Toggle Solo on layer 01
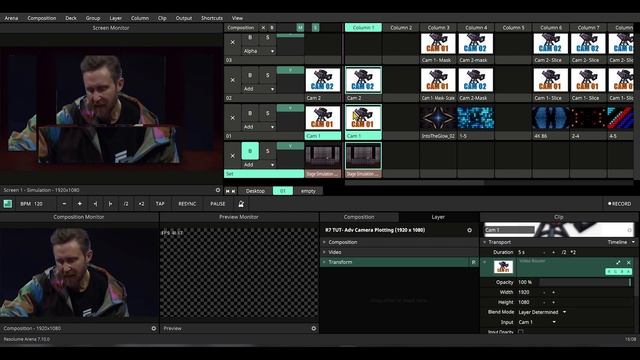640x360 pixels. 268,113
